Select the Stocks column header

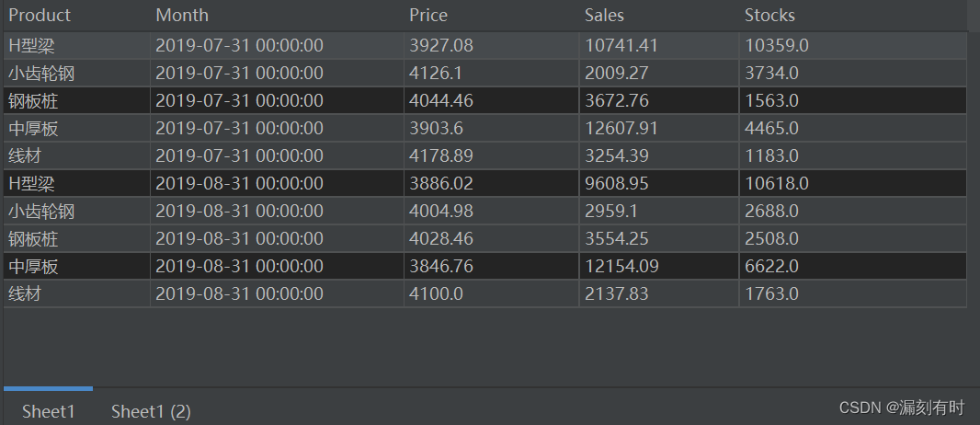(769, 15)
